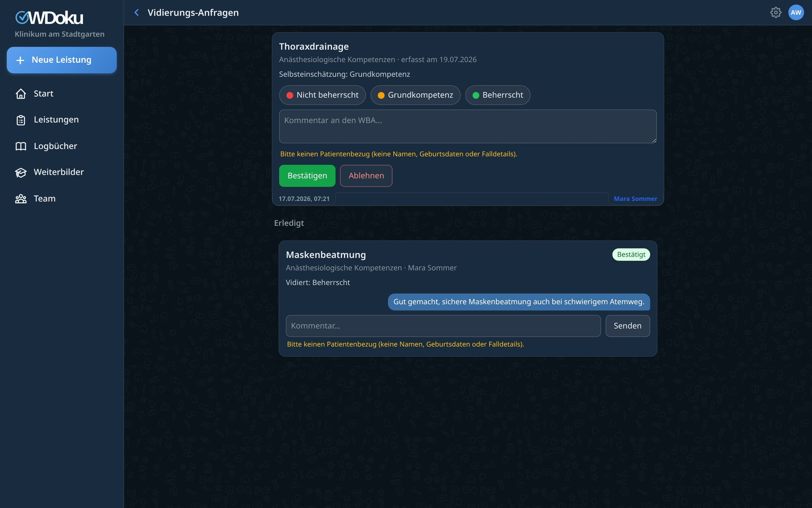Click the Bestätigt status badge

pos(631,255)
